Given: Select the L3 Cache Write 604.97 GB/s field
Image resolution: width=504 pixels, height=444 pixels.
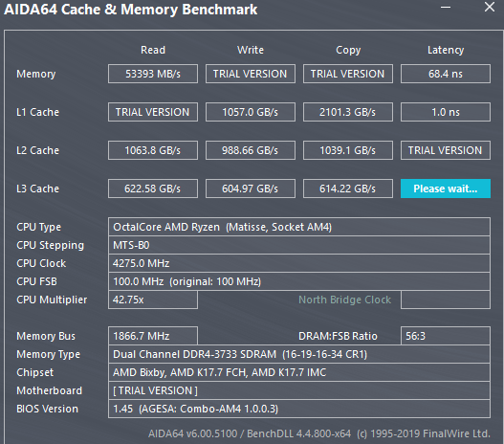Looking at the screenshot, I should click(x=250, y=189).
